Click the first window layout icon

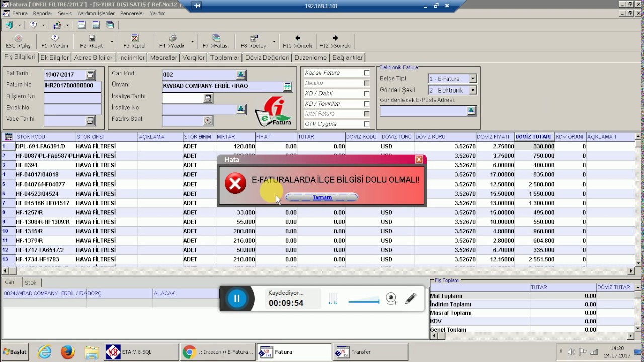(82, 25)
